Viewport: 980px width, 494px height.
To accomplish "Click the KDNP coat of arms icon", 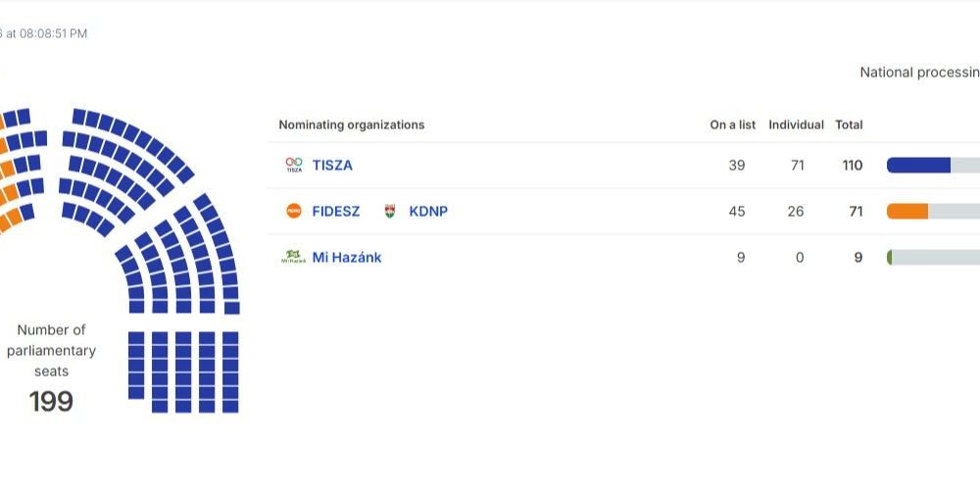I will point(390,211).
